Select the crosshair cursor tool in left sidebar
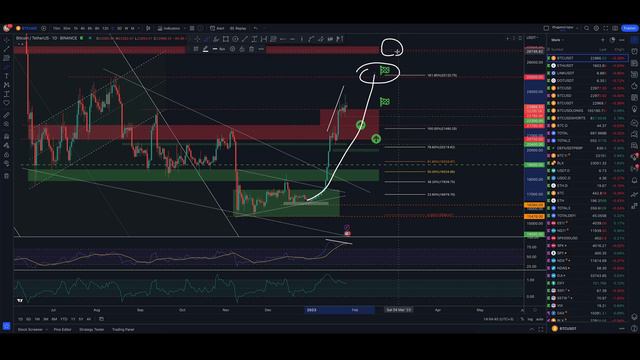Screen dimensions: 640x360 6,40
